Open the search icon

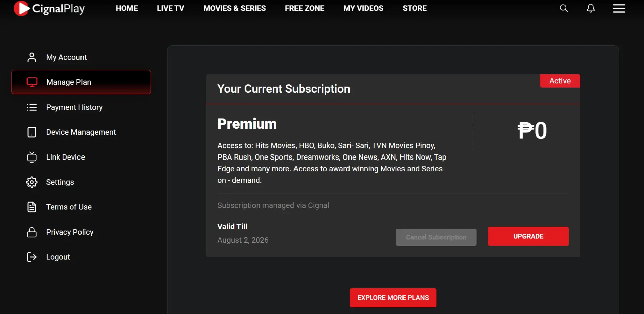(x=564, y=8)
